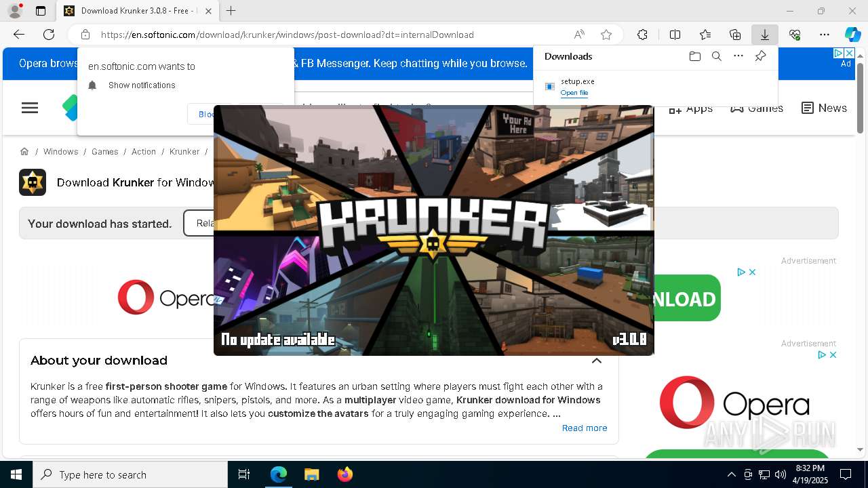868x488 pixels.
Task: Open Task View on taskbar
Action: [244, 474]
